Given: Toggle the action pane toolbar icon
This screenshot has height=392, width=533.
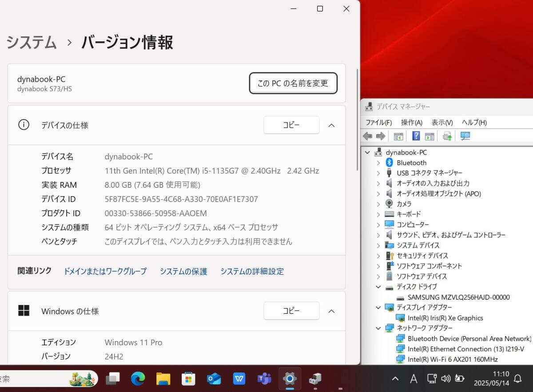Looking at the screenshot, I should tap(430, 136).
